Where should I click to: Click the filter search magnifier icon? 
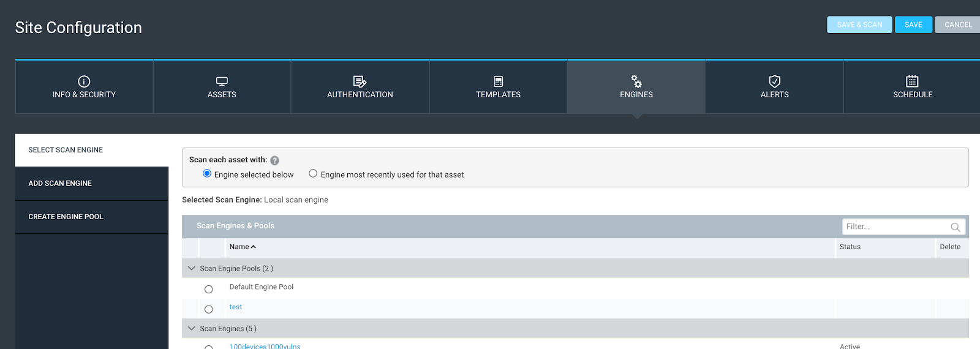(955, 227)
